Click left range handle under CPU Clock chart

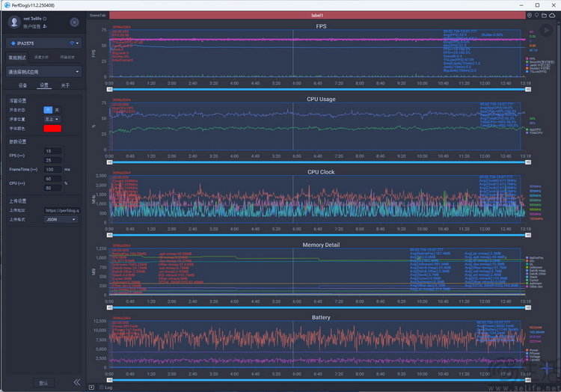[x=110, y=235]
